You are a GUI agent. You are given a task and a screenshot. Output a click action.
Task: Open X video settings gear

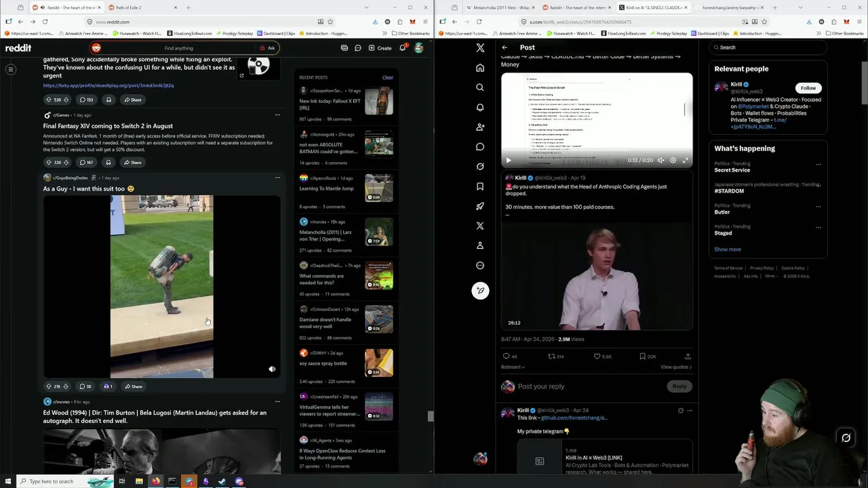673,161
